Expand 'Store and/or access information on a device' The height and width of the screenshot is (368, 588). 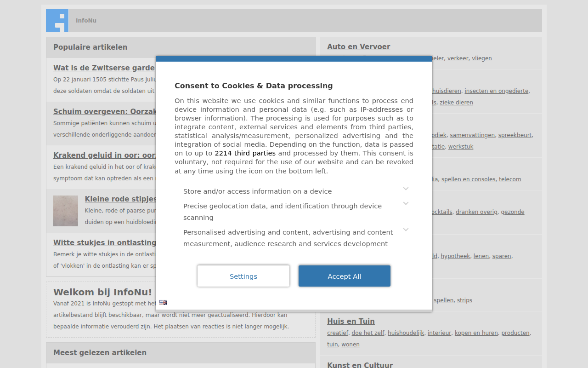[406, 189]
